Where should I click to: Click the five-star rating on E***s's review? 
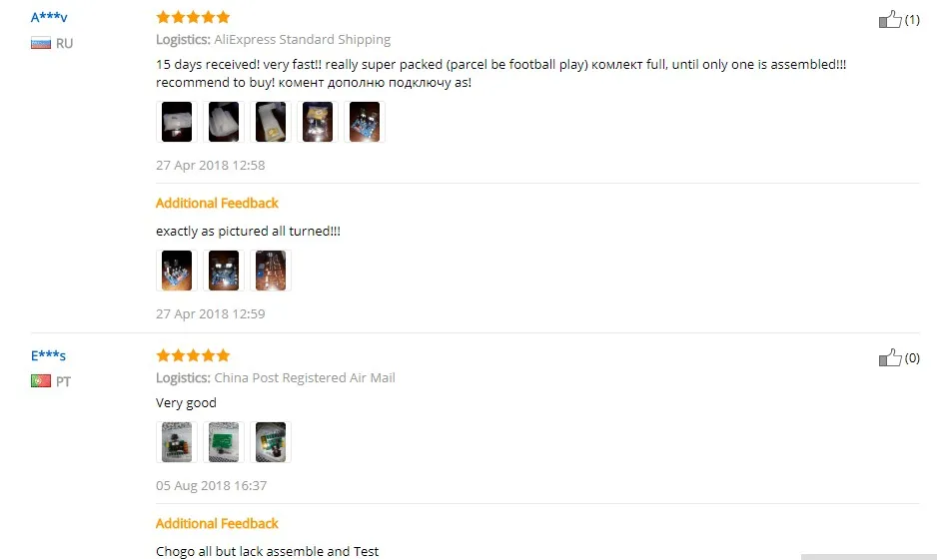click(193, 355)
